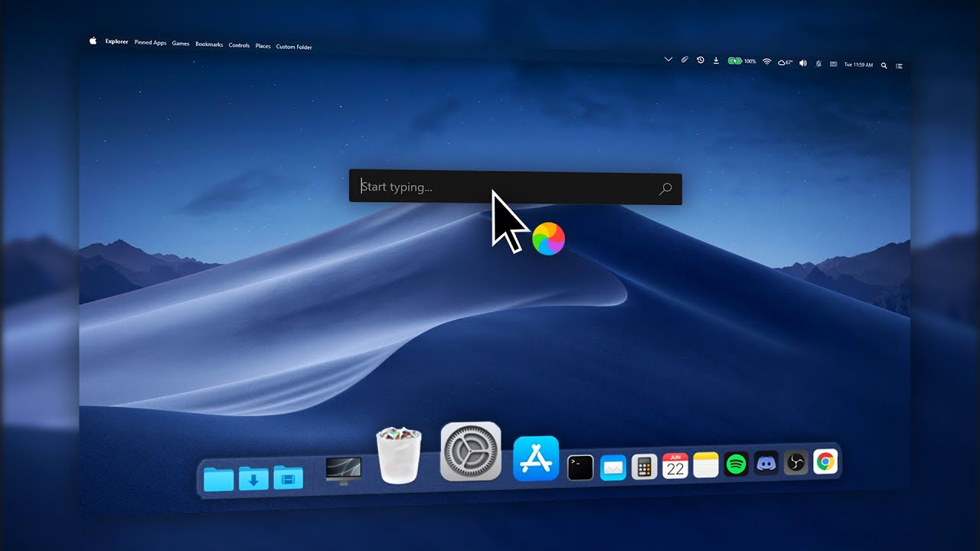Open the Downloads folder in the dock
Image resolution: width=980 pixels, height=551 pixels.
[253, 478]
